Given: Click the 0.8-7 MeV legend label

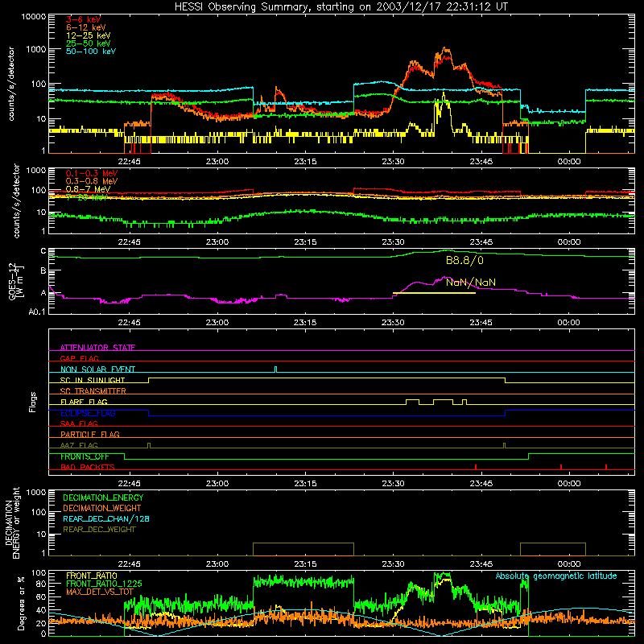Looking at the screenshot, I should (x=88, y=189).
